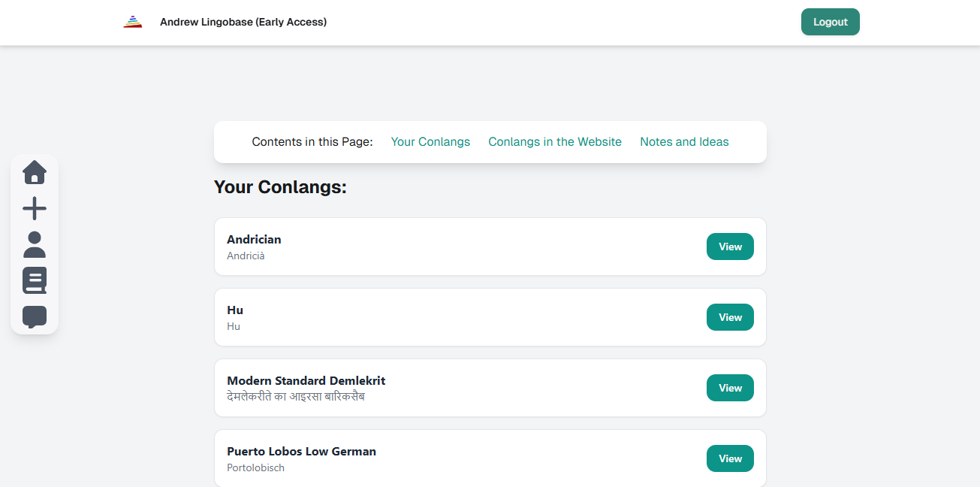Go to Home via sidebar house icon
The height and width of the screenshot is (487, 980).
pos(35,172)
